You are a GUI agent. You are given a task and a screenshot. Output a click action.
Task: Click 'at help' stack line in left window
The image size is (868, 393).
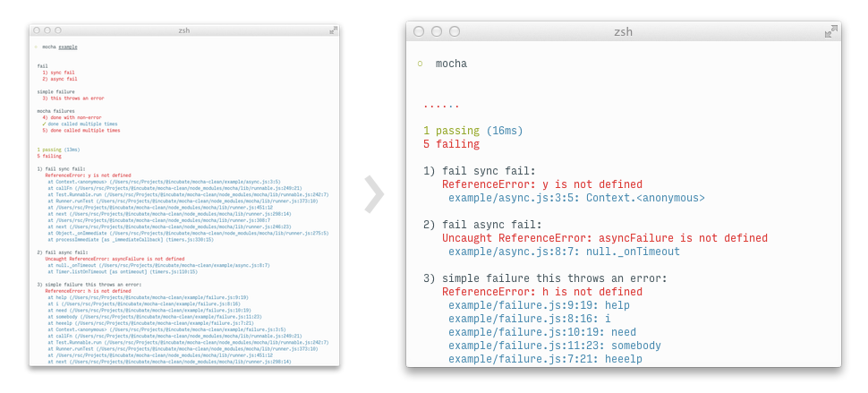[148, 297]
